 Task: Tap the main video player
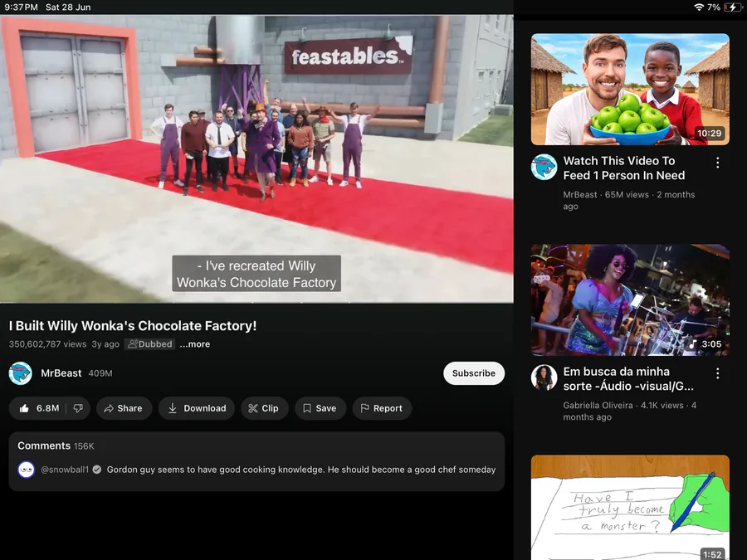point(256,158)
